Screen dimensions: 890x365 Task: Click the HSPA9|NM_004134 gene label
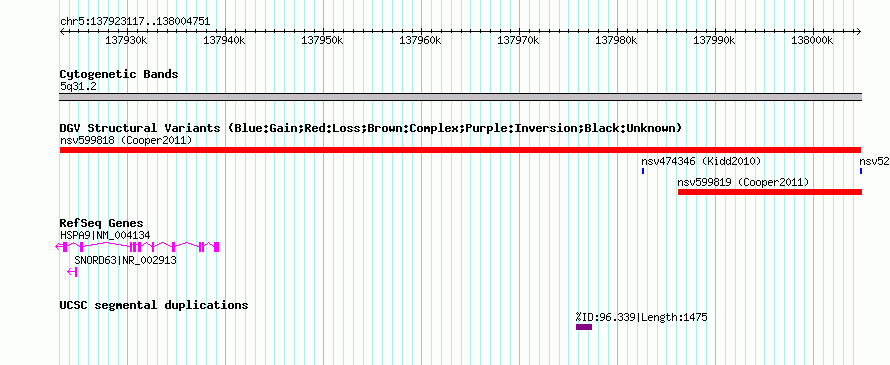click(105, 235)
